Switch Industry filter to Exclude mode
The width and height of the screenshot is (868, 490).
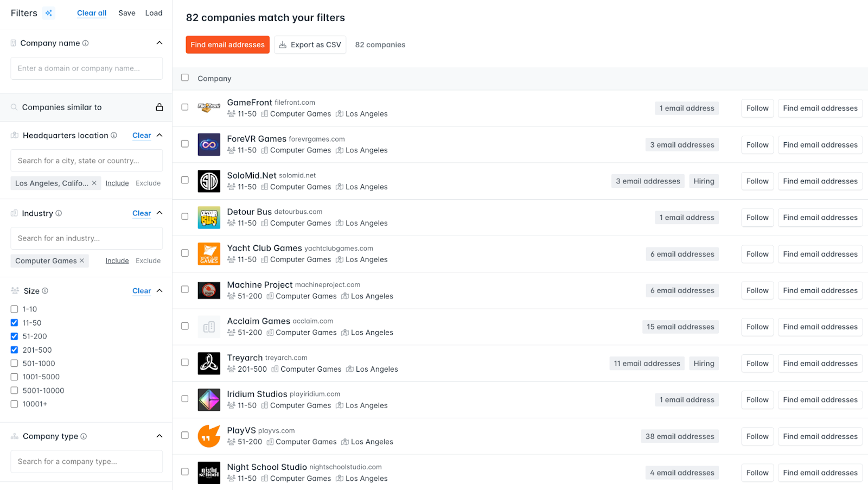coord(148,260)
